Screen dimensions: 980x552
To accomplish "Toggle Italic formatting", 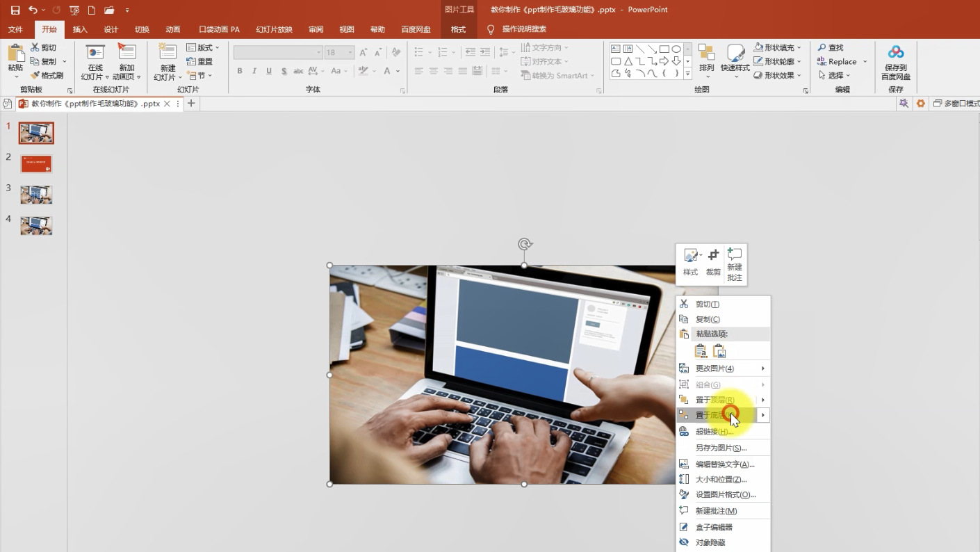I will coord(254,71).
